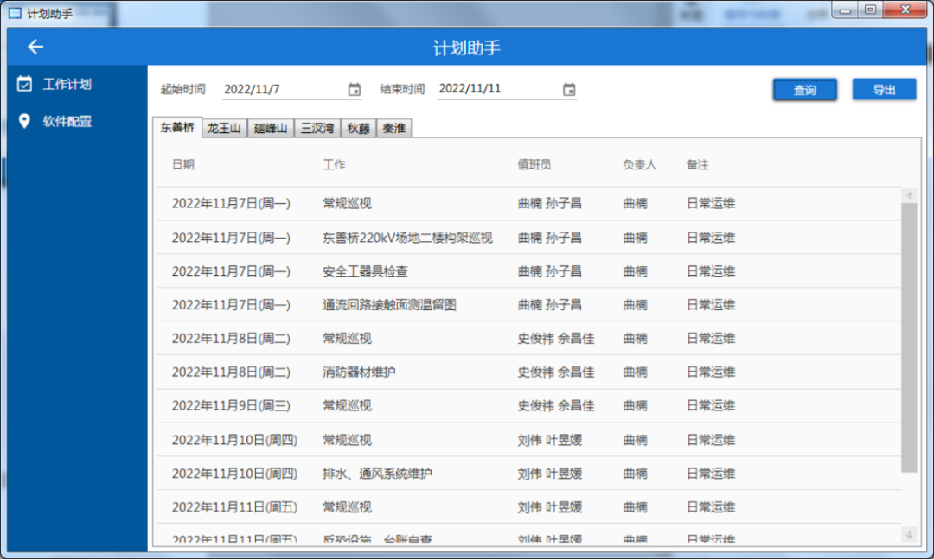This screenshot has height=560, width=934.
Task: Click the 导出 button
Action: [x=883, y=90]
